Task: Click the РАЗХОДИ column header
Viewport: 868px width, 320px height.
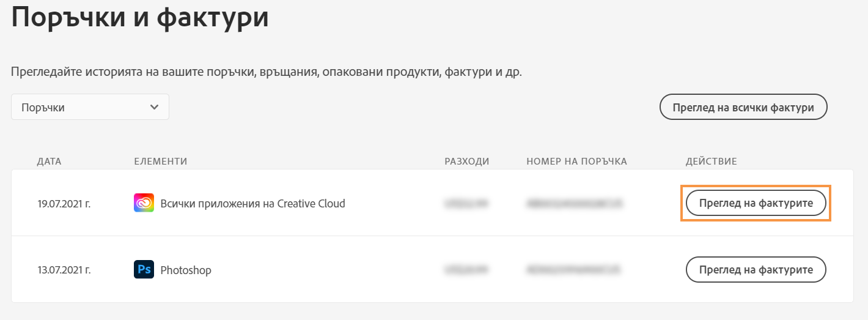Action: click(467, 162)
